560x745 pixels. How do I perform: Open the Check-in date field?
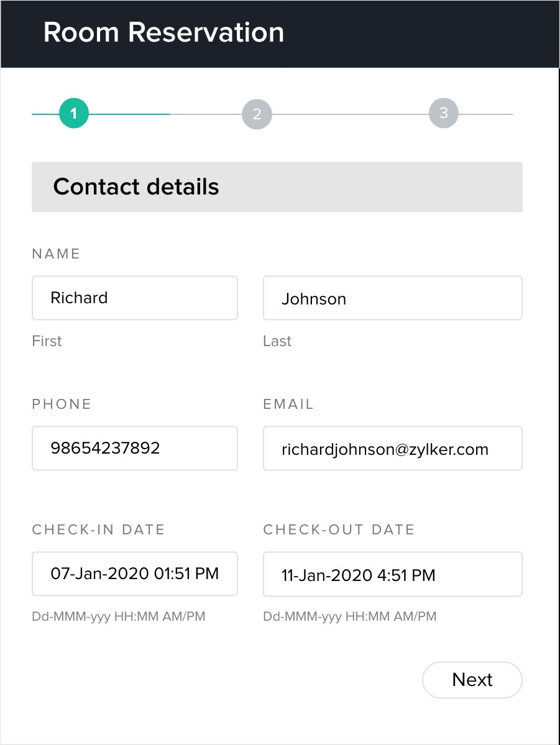[x=134, y=574]
